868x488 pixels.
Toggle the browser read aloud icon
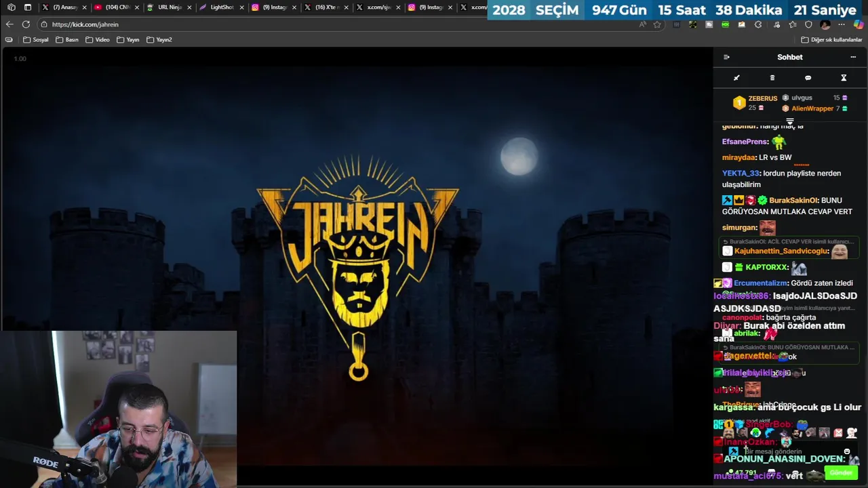pyautogui.click(x=642, y=24)
